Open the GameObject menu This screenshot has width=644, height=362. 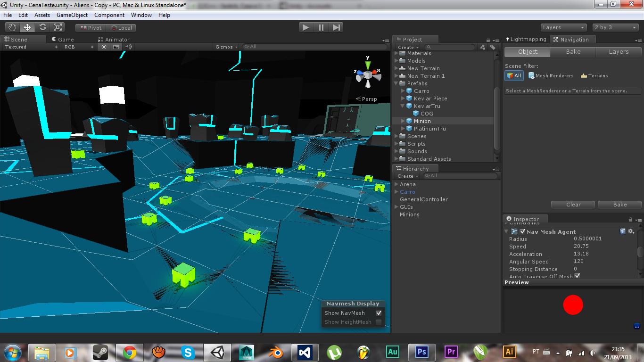click(x=72, y=15)
